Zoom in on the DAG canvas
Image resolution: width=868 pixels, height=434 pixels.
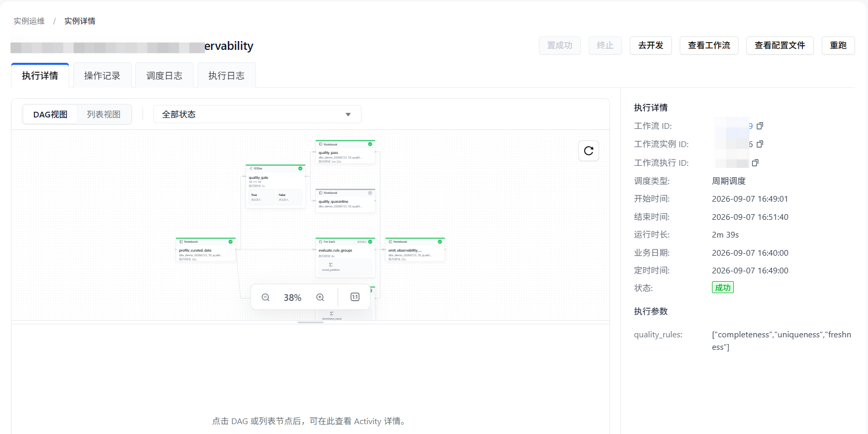pos(320,297)
